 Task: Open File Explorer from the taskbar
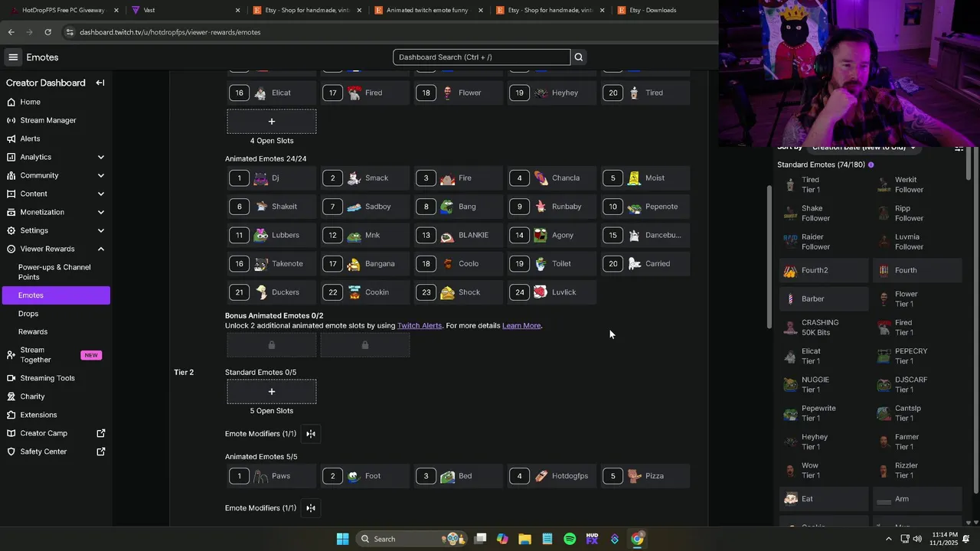524,539
